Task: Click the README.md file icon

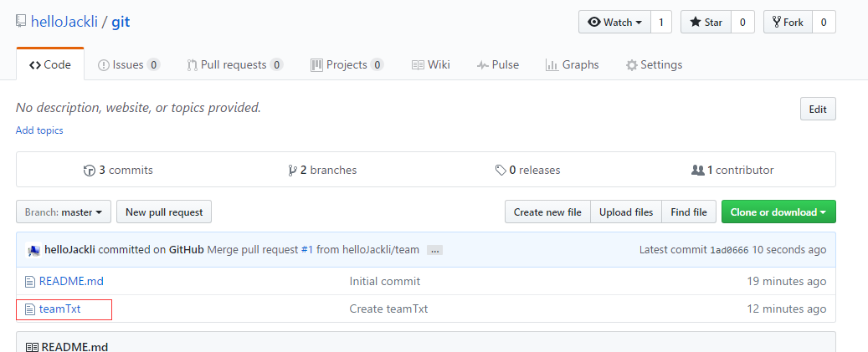Action: point(30,281)
